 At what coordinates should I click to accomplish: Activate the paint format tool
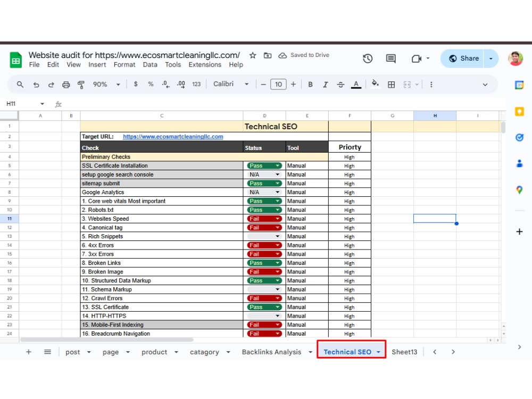[x=81, y=85]
